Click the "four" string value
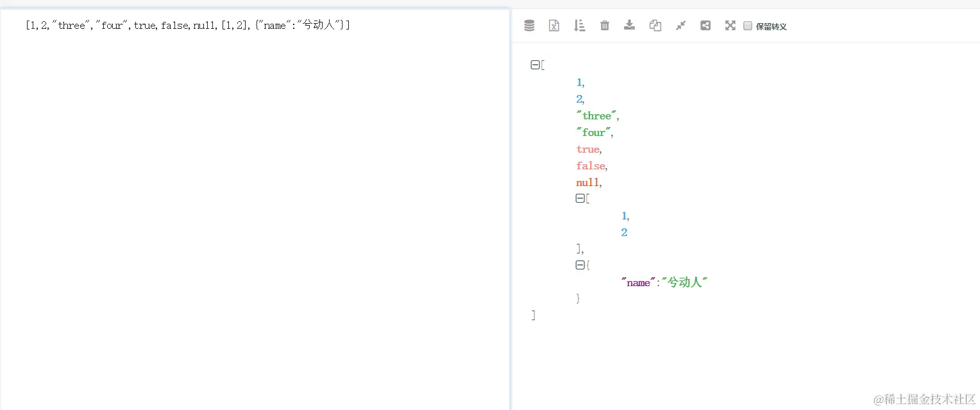The height and width of the screenshot is (410, 980). [x=593, y=132]
